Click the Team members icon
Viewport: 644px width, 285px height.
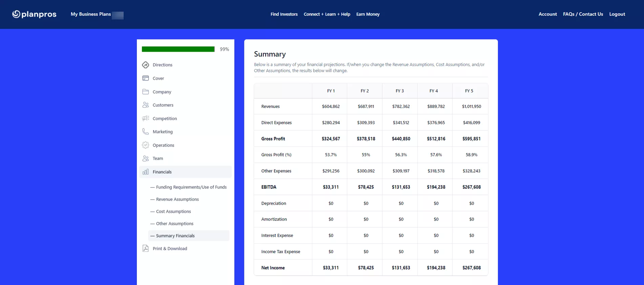pos(146,158)
